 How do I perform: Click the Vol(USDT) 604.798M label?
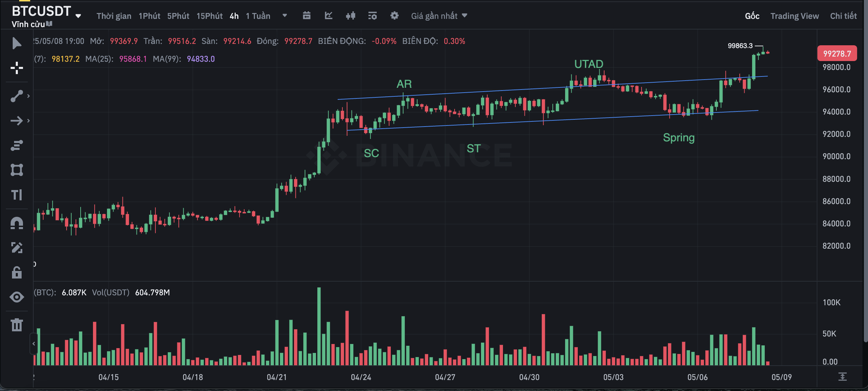pyautogui.click(x=131, y=292)
